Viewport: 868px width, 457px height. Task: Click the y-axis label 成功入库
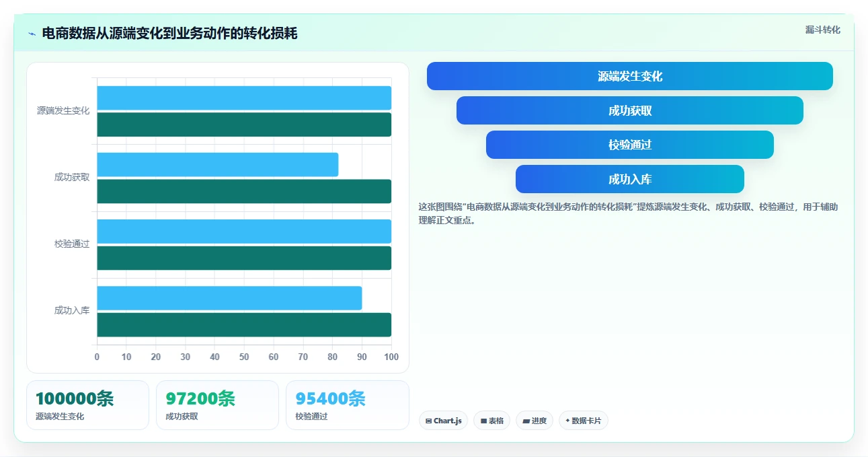(x=72, y=310)
